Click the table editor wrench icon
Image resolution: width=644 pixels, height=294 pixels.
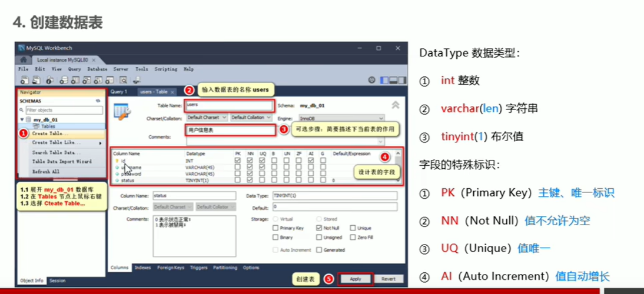pyautogui.click(x=122, y=111)
